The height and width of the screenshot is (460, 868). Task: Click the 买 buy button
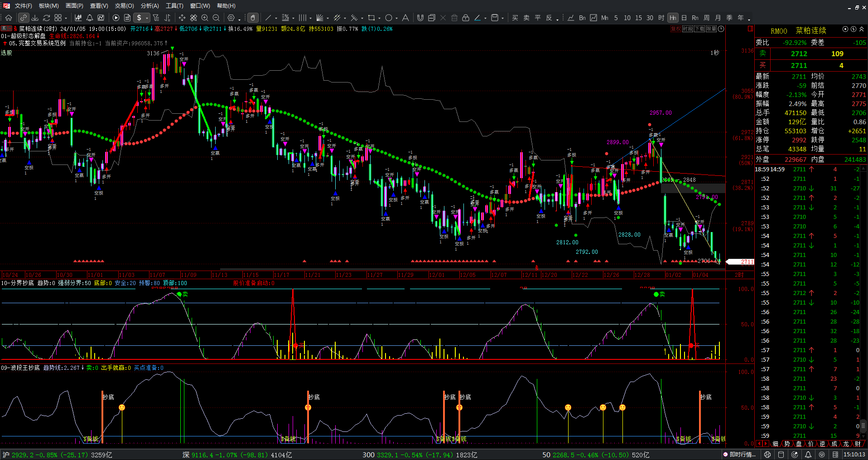pos(515,18)
